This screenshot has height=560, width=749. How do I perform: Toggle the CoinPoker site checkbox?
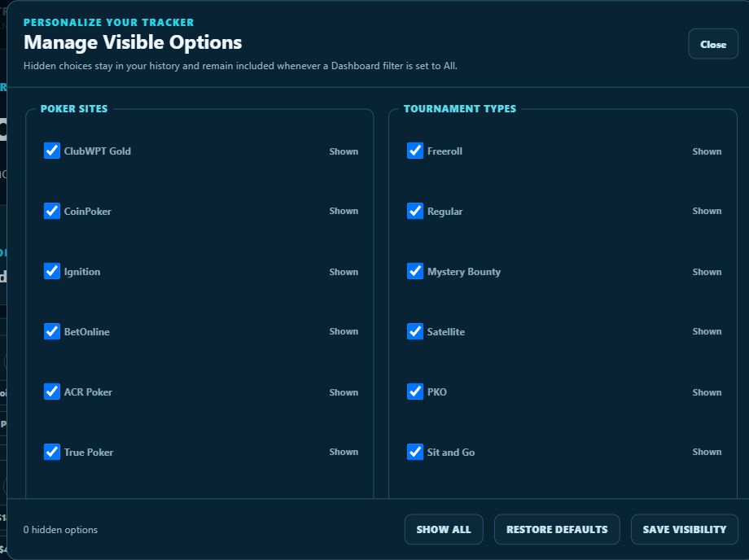pyautogui.click(x=51, y=211)
